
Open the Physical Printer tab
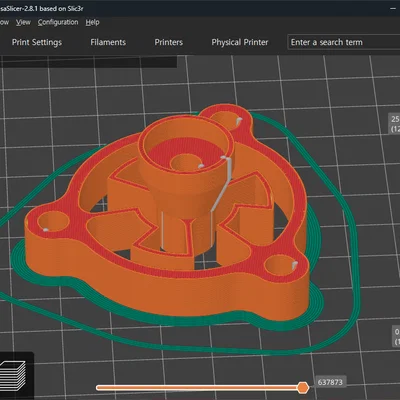[x=240, y=42]
